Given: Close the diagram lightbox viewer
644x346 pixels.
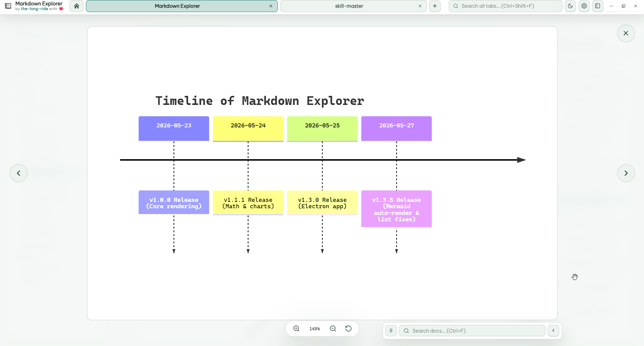Looking at the screenshot, I should pyautogui.click(x=626, y=33).
